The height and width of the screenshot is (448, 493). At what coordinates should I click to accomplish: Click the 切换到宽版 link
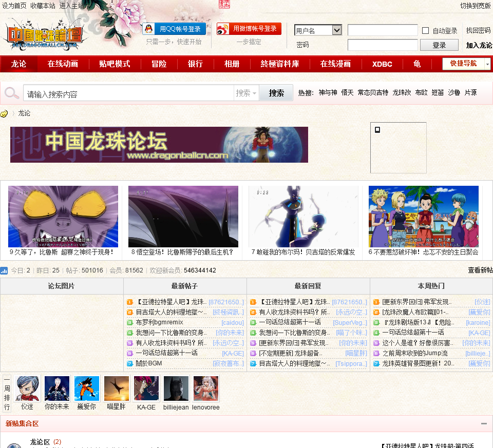(x=476, y=6)
